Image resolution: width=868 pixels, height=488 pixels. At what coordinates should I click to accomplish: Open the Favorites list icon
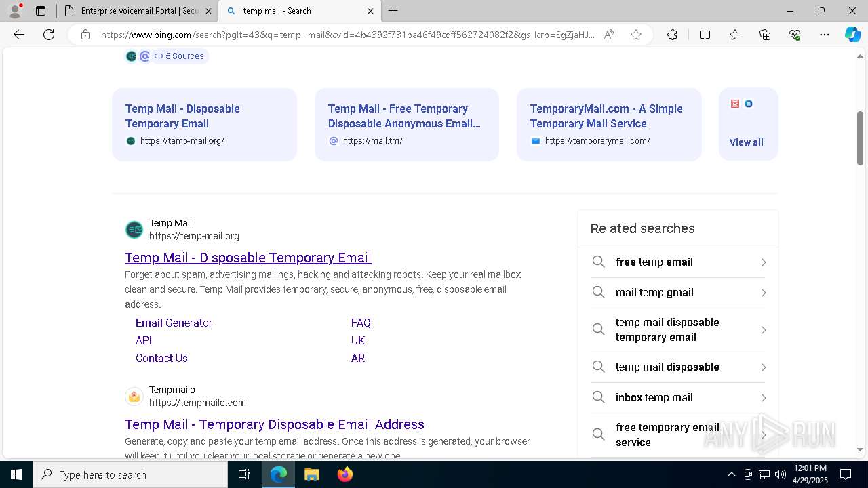coord(735,35)
